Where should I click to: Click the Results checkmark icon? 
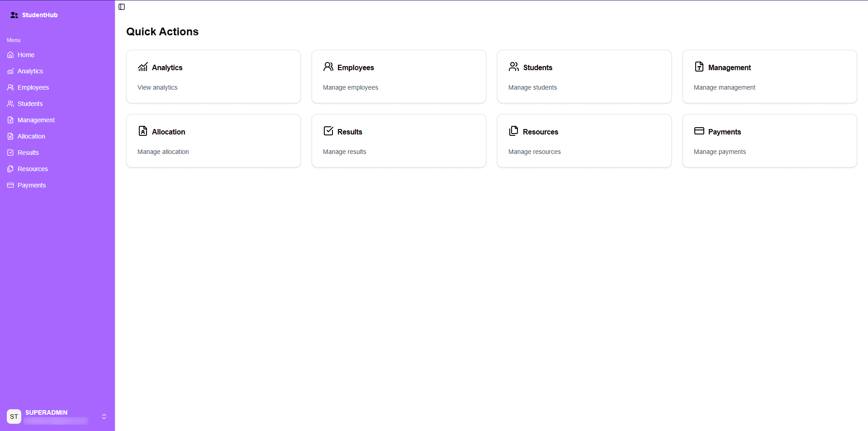coord(328,131)
